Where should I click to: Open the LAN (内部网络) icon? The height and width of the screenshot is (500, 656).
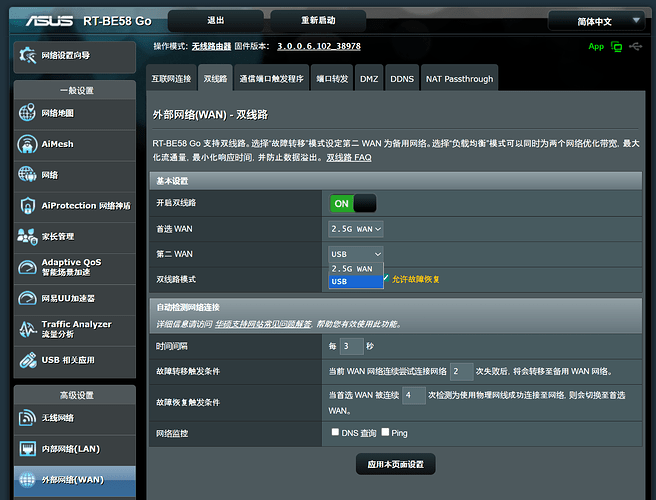pyautogui.click(x=28, y=449)
